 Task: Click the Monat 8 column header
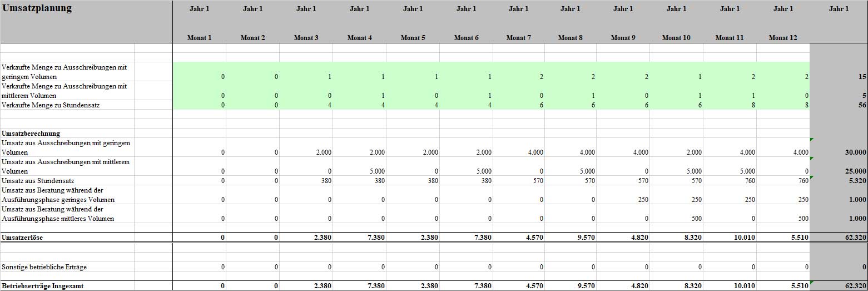coord(571,38)
